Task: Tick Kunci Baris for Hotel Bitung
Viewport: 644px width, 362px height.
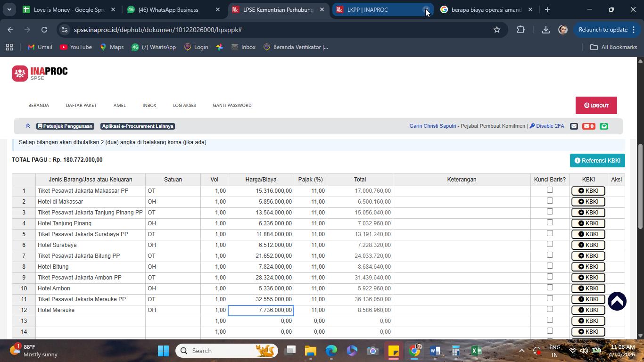Action: click(x=550, y=266)
